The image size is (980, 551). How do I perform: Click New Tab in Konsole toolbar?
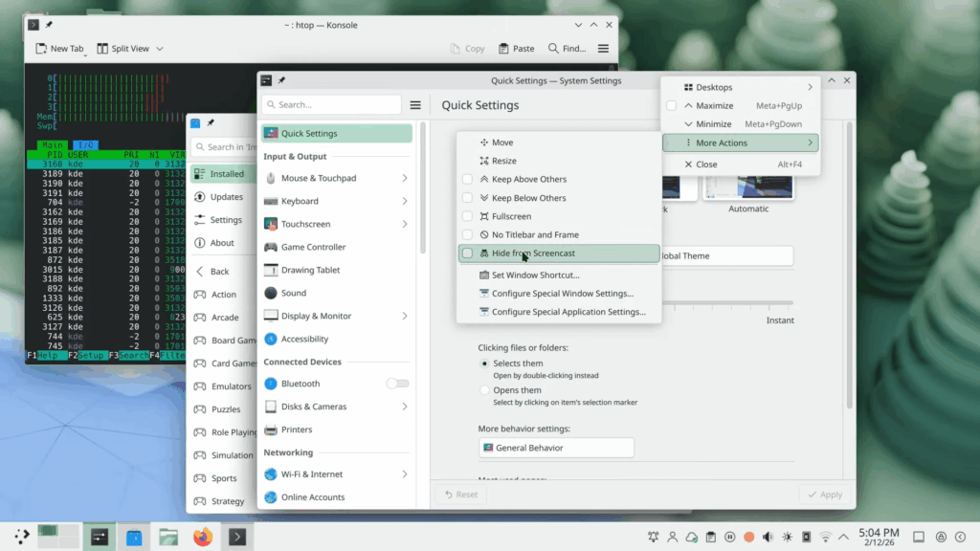click(x=59, y=49)
